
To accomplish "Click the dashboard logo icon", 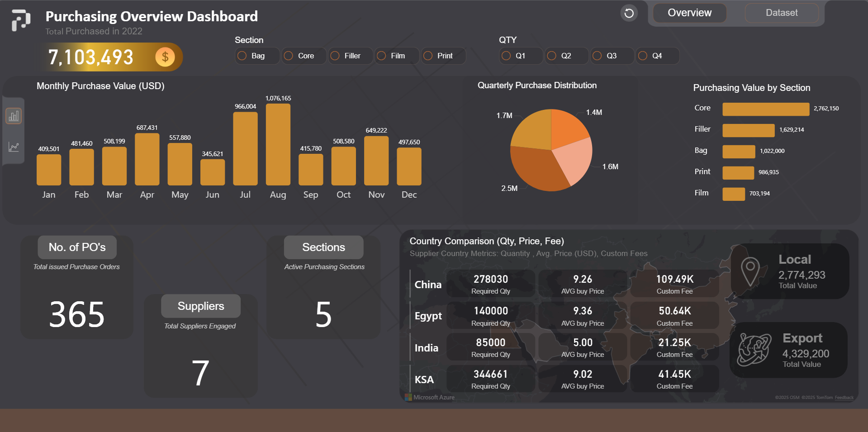I will (x=21, y=20).
